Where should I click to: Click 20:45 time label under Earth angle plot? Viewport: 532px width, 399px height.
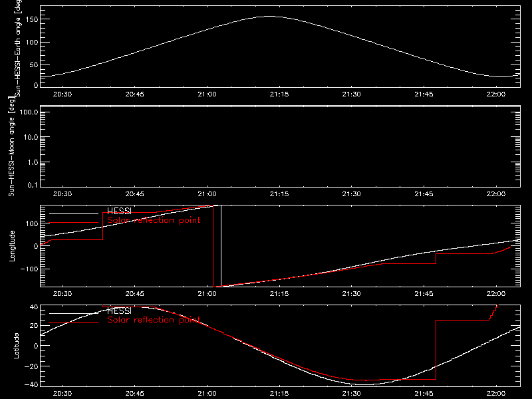click(135, 94)
